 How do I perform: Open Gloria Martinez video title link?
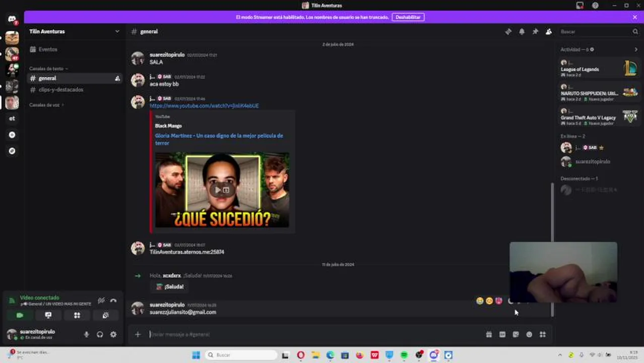coord(219,139)
